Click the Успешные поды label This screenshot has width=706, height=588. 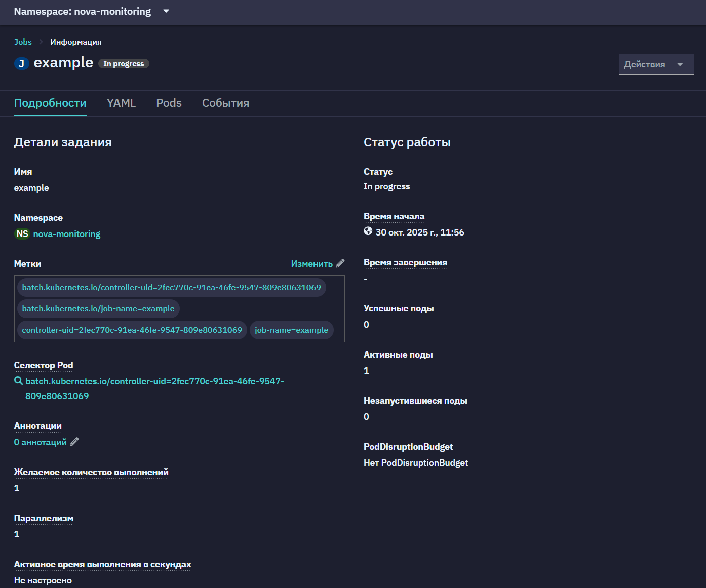399,308
